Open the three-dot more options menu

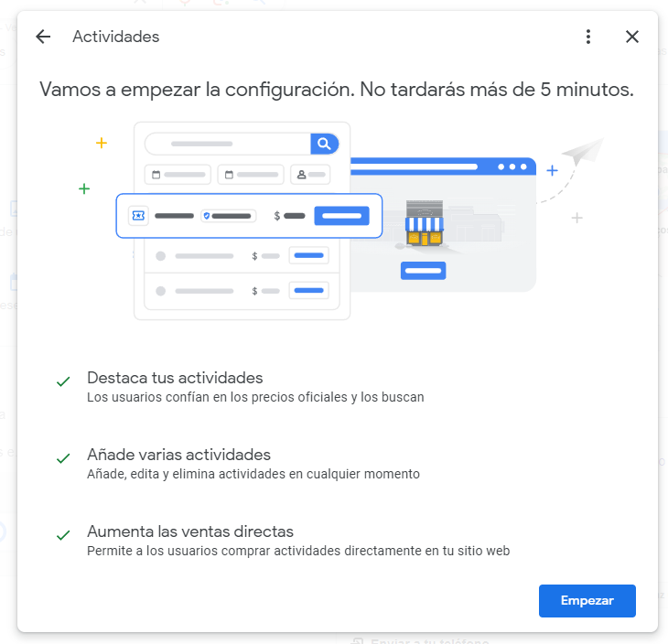pyautogui.click(x=588, y=37)
